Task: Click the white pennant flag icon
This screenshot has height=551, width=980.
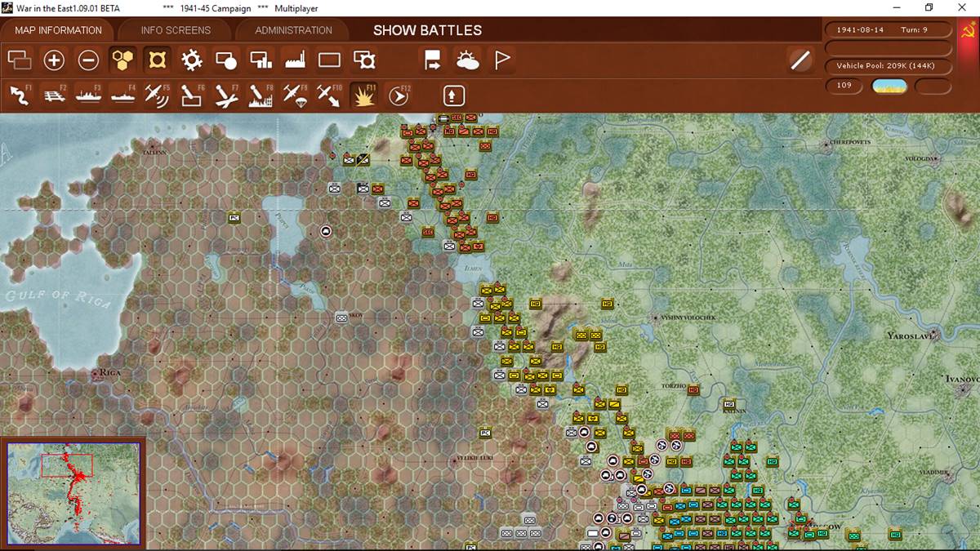Action: pos(502,60)
